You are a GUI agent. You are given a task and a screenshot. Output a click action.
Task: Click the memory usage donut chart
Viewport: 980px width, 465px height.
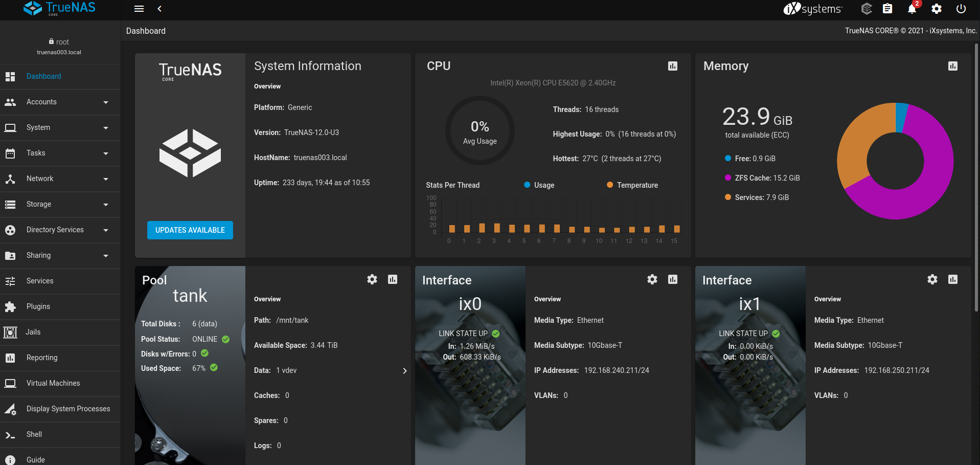click(895, 161)
